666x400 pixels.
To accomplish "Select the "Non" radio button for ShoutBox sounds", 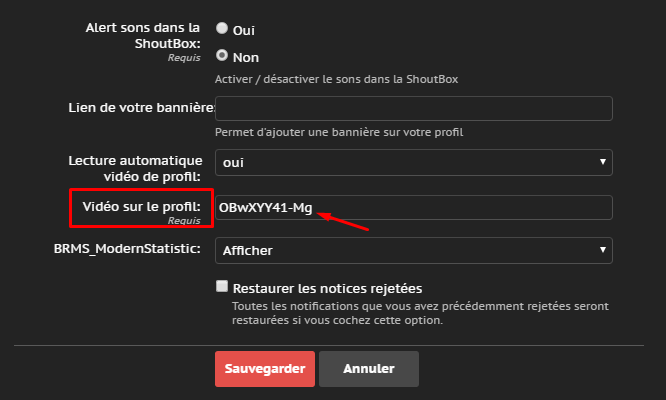I will tap(222, 56).
